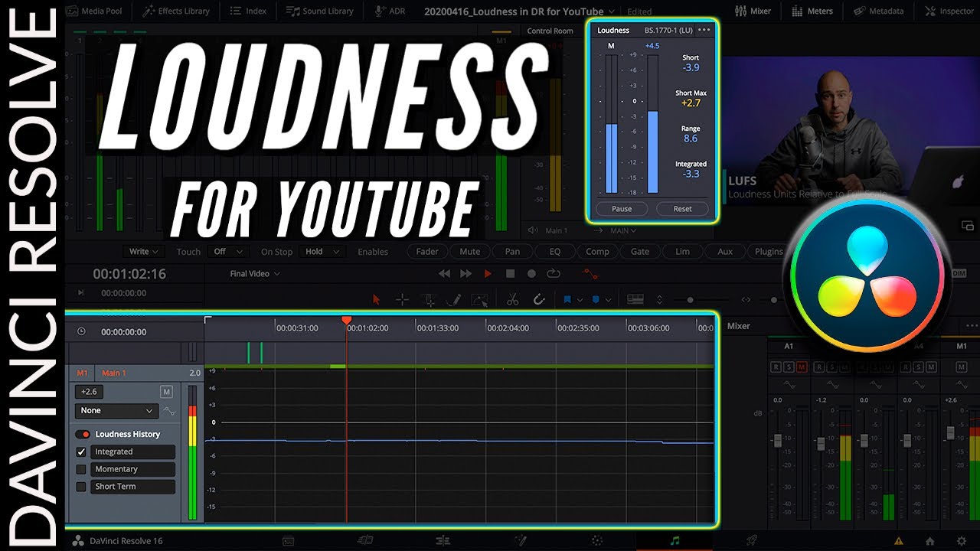This screenshot has height=551, width=980.
Task: Open project title dropdown arrow
Action: [x=611, y=11]
